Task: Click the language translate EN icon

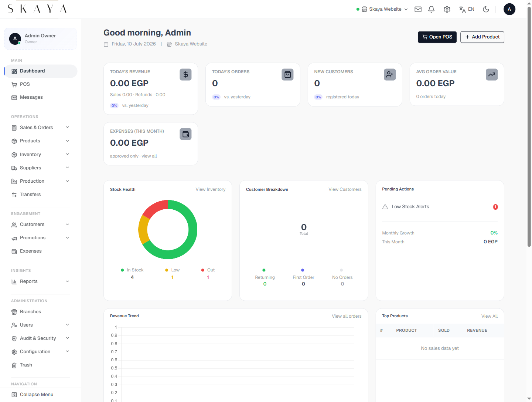Action: [x=466, y=9]
